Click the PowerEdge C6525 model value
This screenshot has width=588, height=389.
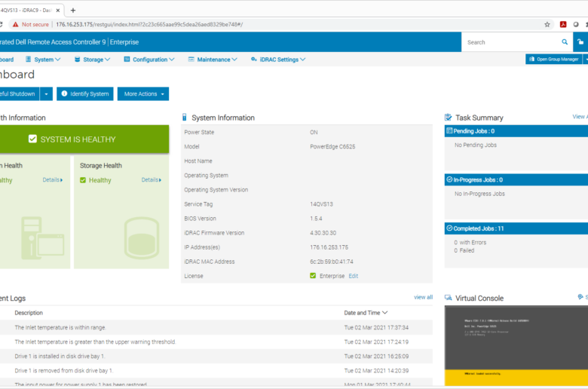point(332,146)
